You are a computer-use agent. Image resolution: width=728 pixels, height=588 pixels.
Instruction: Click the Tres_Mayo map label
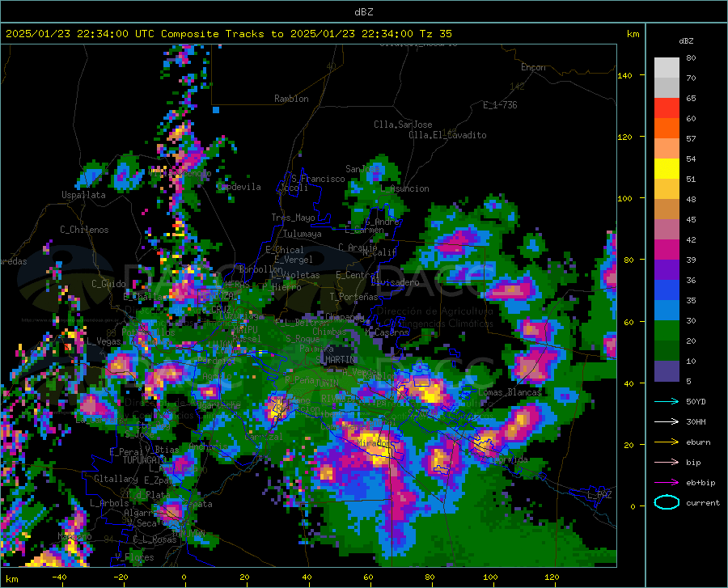pyautogui.click(x=293, y=218)
